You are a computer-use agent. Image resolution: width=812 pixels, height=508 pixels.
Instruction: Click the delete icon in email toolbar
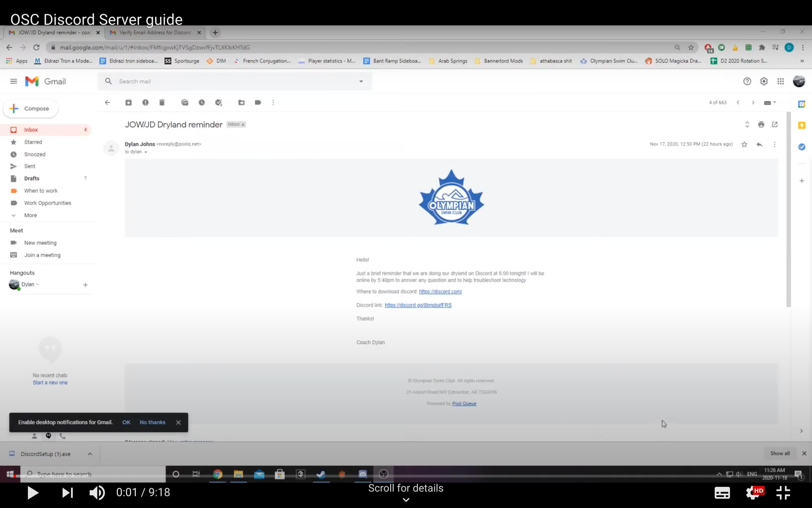(x=162, y=102)
